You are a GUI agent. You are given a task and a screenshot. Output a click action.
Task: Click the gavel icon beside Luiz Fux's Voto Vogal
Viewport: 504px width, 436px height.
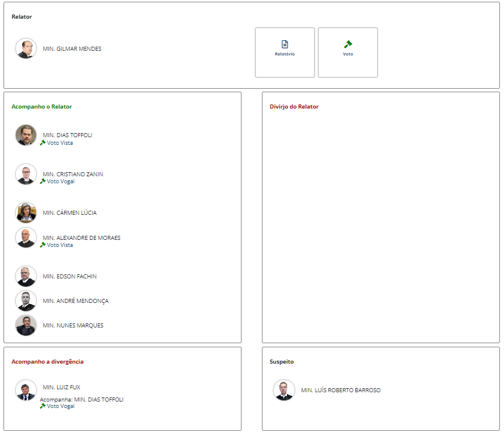click(43, 406)
